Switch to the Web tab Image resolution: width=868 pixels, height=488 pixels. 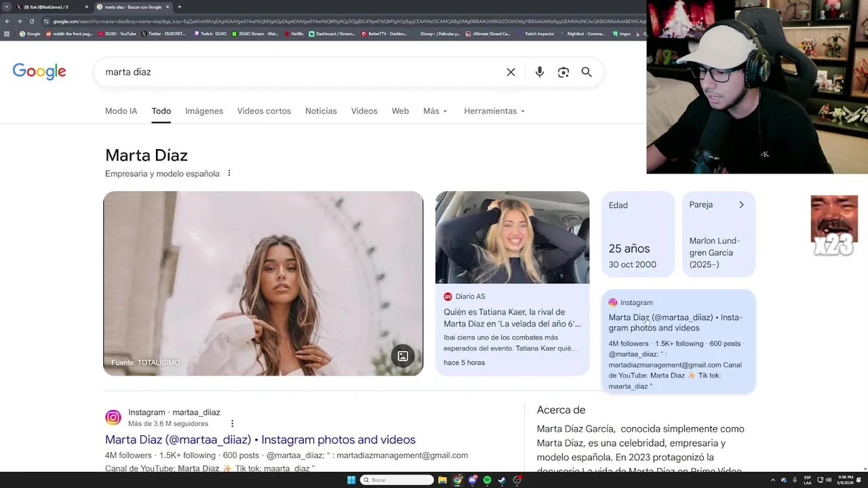pos(400,111)
